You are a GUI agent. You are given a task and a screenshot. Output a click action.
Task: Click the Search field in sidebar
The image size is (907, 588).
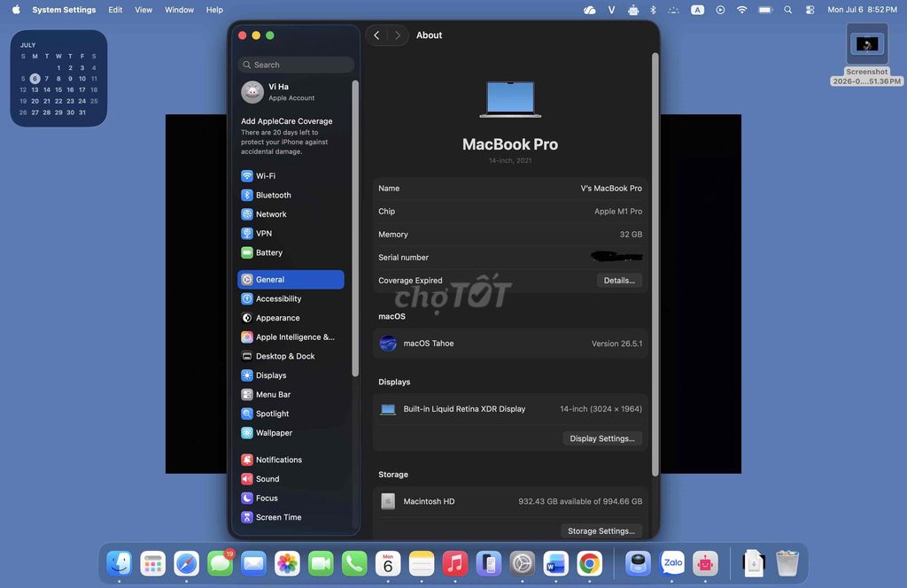[x=296, y=65]
